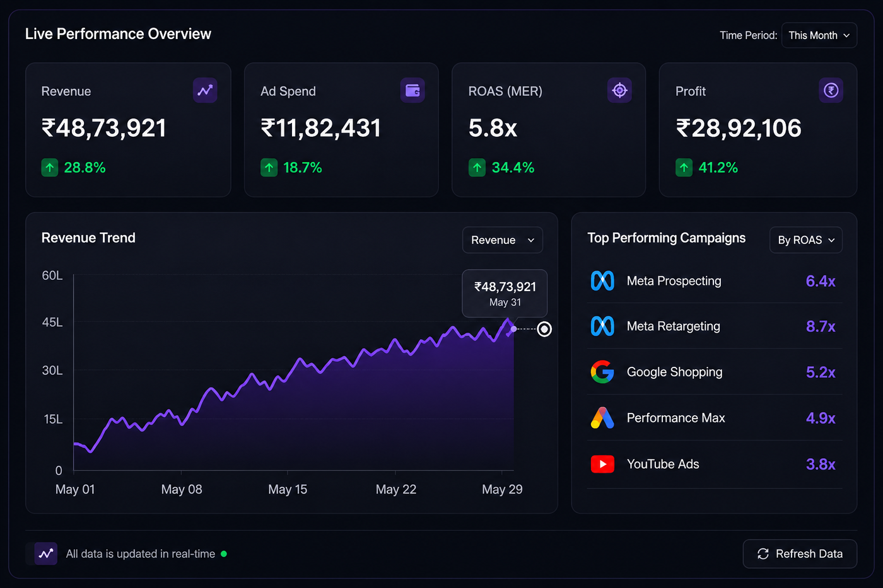Click the May 31 chart end marker

[544, 329]
